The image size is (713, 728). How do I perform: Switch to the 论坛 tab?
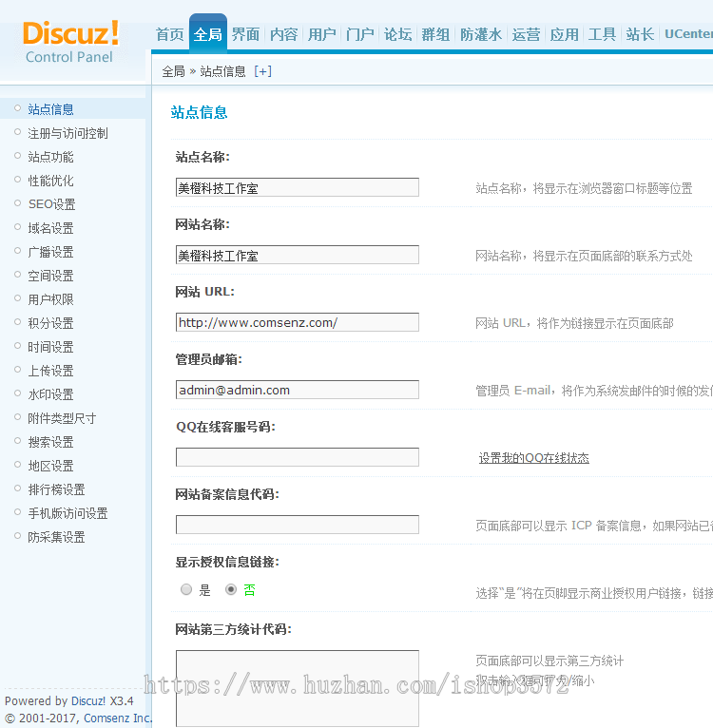(x=397, y=34)
